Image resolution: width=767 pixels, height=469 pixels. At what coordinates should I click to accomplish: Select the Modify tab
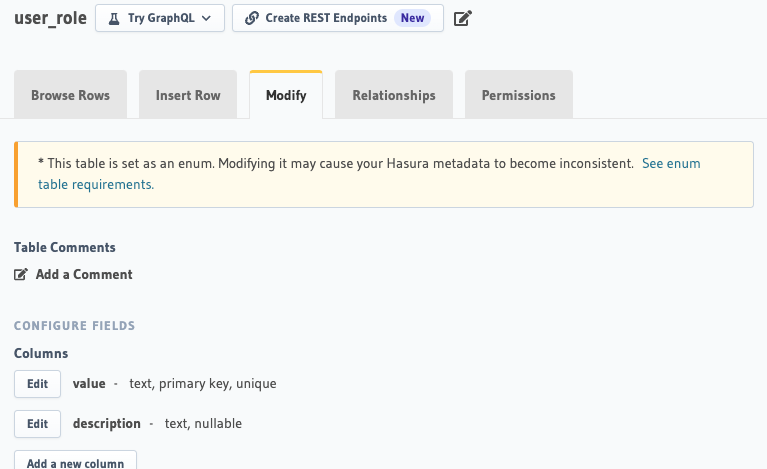(x=286, y=95)
